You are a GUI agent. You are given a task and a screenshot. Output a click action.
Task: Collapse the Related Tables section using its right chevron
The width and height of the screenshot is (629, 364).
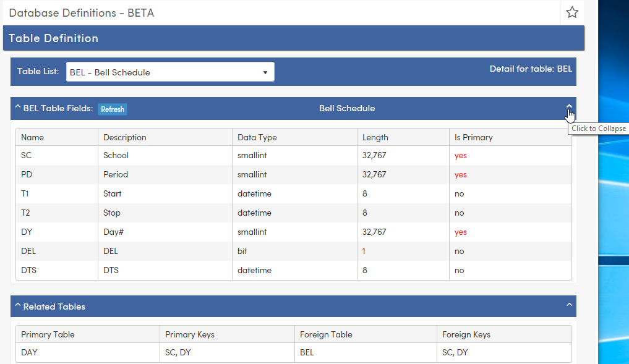point(569,305)
